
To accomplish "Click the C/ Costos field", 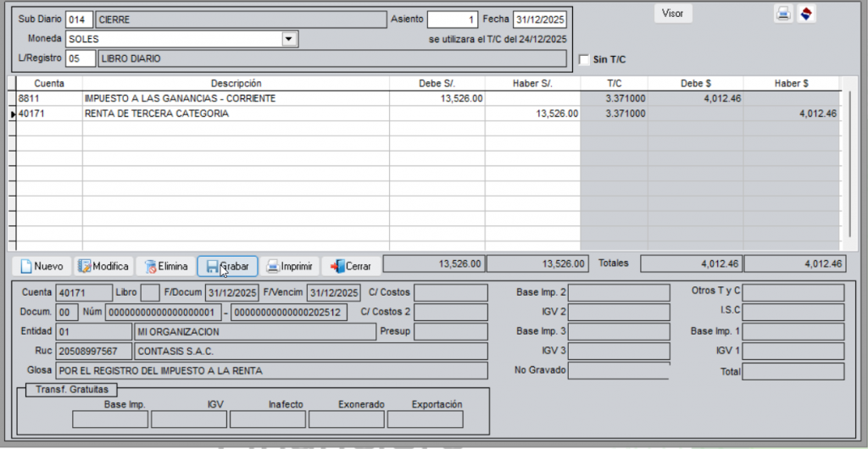I will (x=451, y=292).
